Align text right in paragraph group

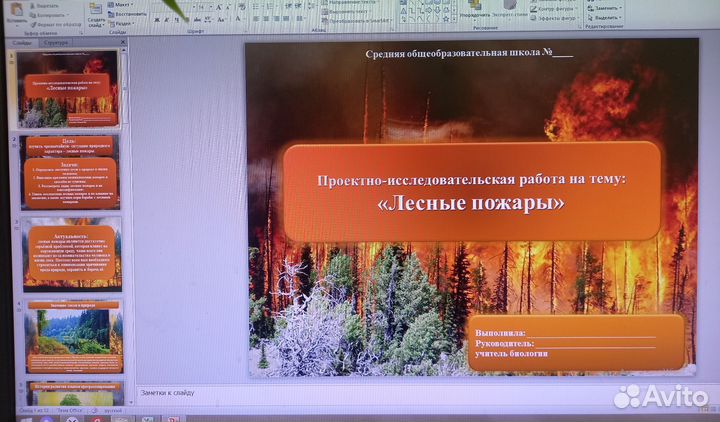tap(276, 19)
